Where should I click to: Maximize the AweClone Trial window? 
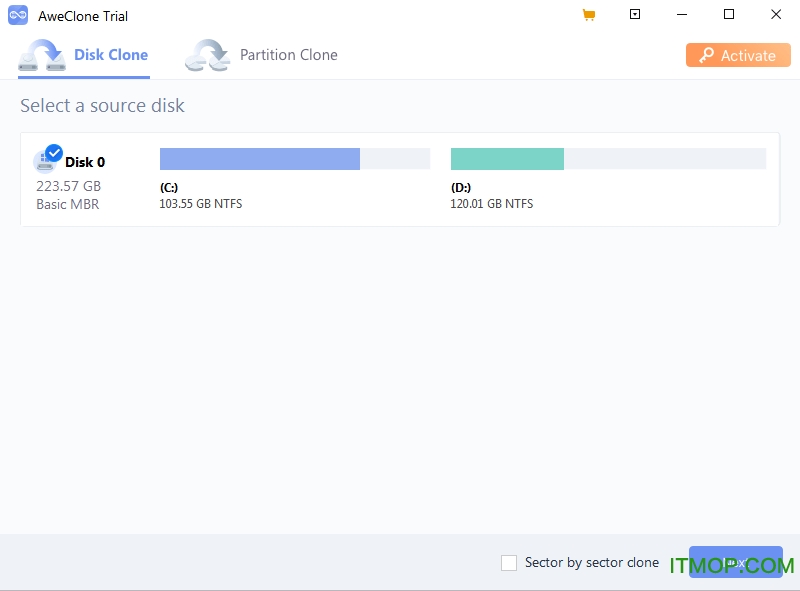coord(729,15)
